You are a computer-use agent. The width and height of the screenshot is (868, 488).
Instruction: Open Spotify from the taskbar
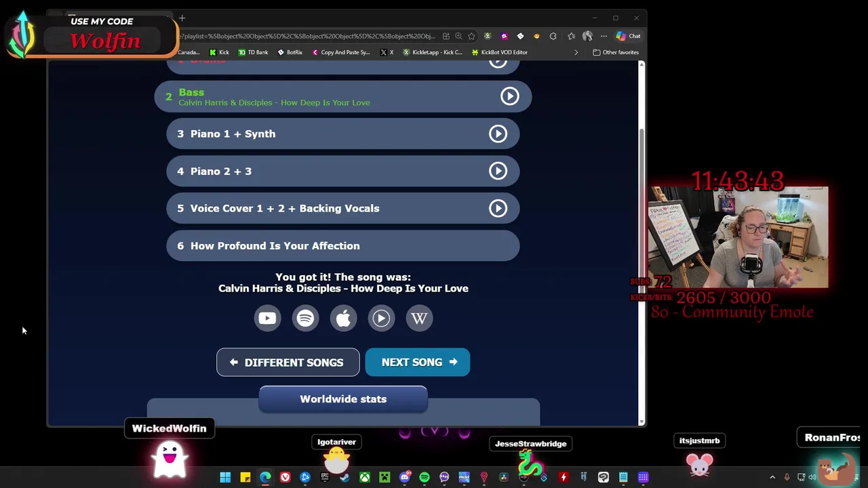(x=425, y=477)
